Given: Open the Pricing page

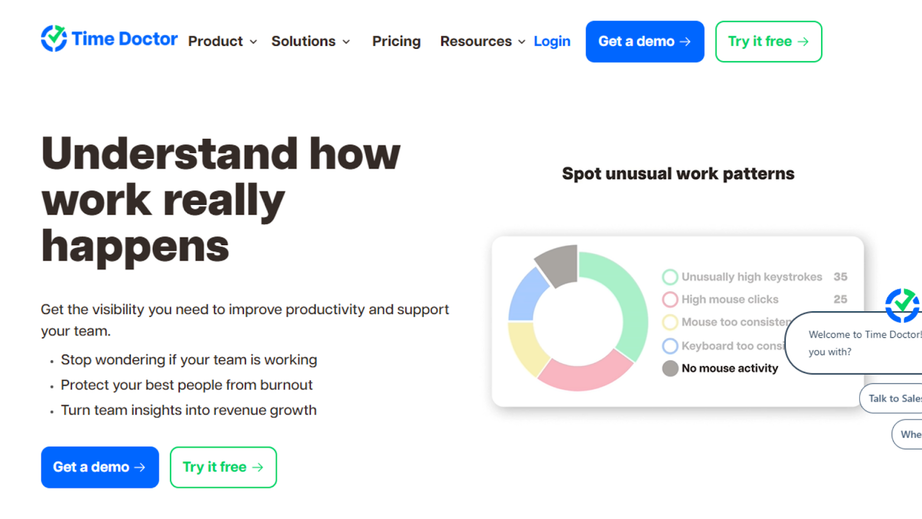Looking at the screenshot, I should point(396,42).
